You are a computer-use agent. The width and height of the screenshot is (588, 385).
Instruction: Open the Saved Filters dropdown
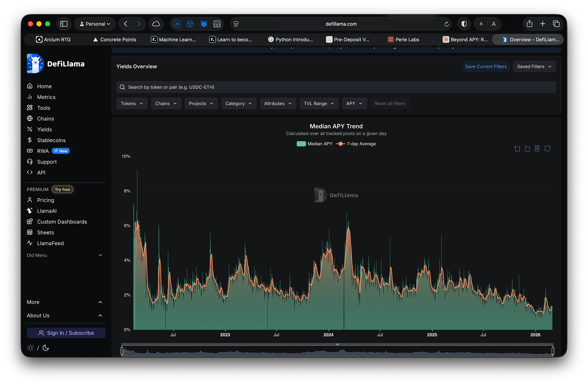point(534,67)
